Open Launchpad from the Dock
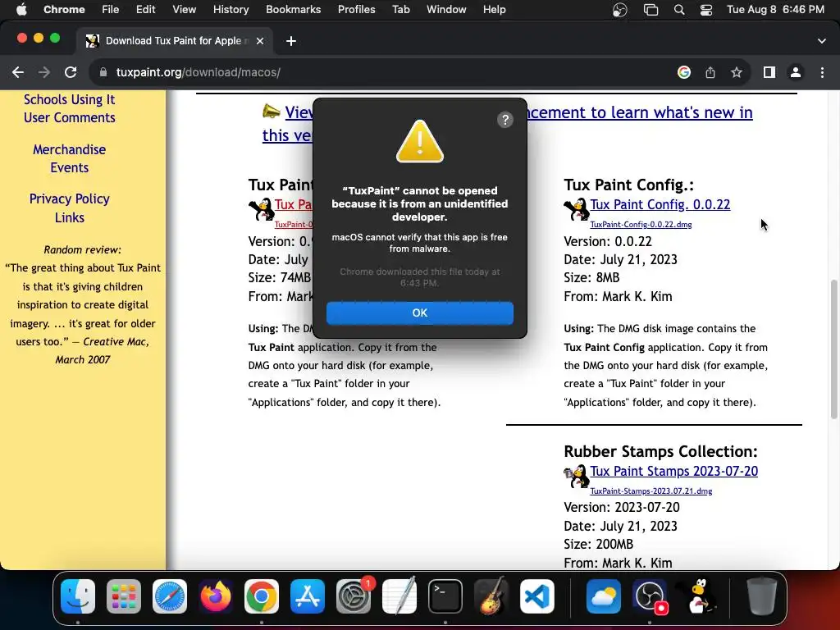Screen dimensions: 840x630 coord(124,596)
